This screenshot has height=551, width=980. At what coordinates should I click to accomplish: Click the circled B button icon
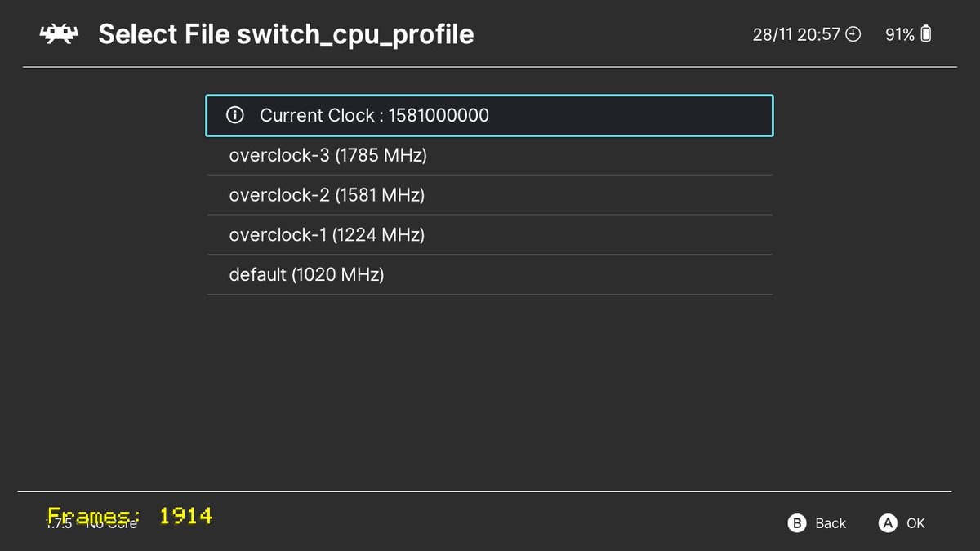(x=797, y=523)
